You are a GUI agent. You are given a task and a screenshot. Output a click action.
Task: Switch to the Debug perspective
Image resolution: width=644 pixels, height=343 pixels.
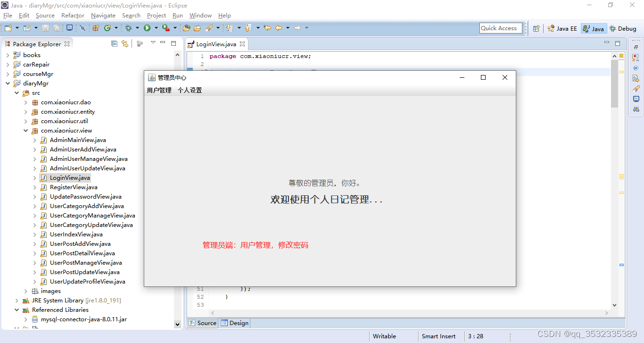(x=623, y=28)
